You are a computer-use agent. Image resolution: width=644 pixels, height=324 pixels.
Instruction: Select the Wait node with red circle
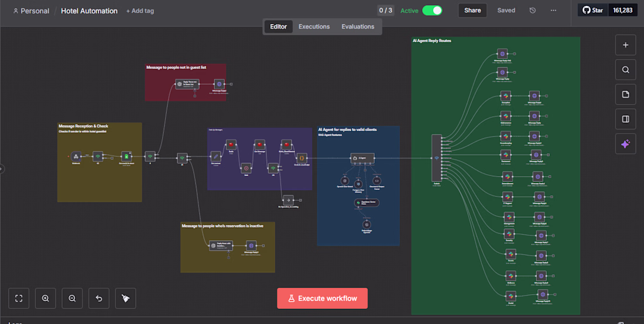pos(246,168)
